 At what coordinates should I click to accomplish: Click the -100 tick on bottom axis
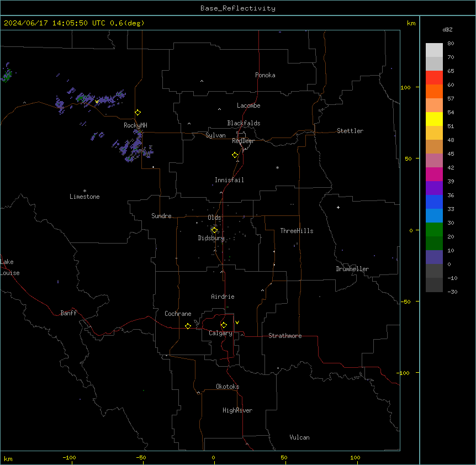[x=69, y=457]
